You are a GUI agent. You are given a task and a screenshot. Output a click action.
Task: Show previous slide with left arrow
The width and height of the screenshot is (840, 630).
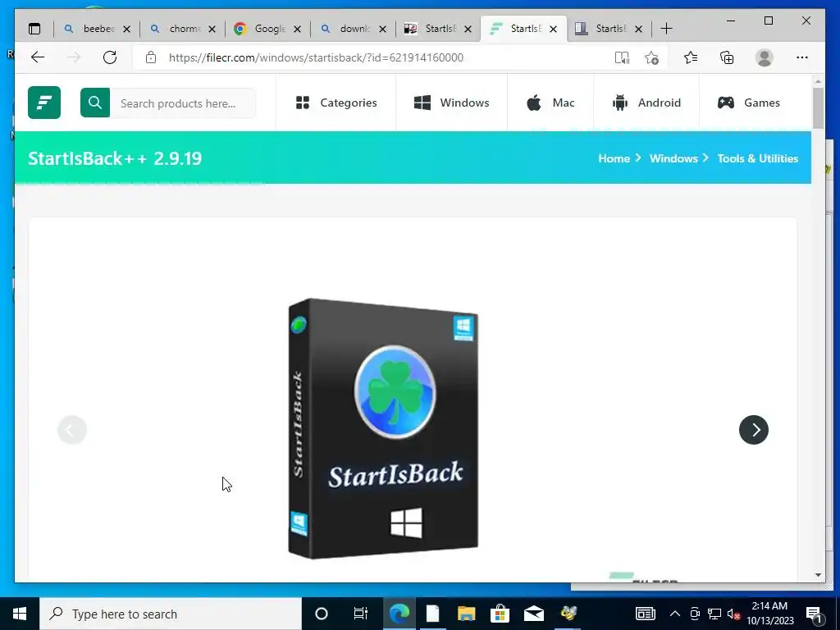(72, 430)
